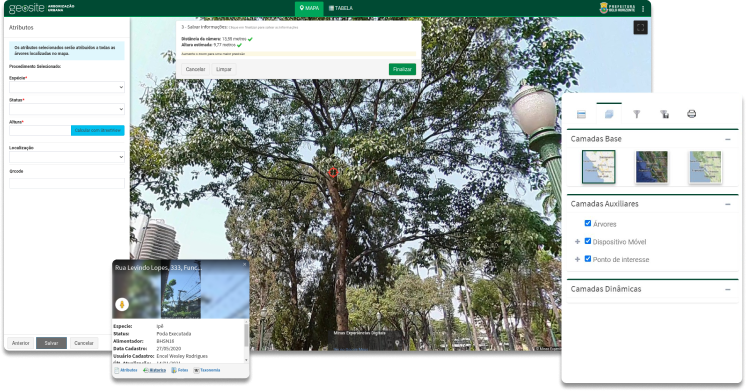Click Cancelar in the Salvar informações dialog
This screenshot has height=391, width=747.
195,69
